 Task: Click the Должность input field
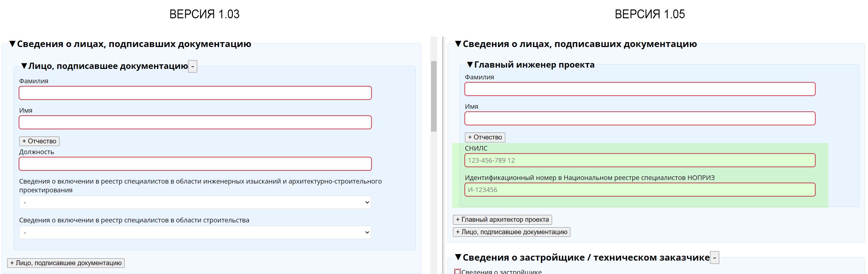[195, 164]
